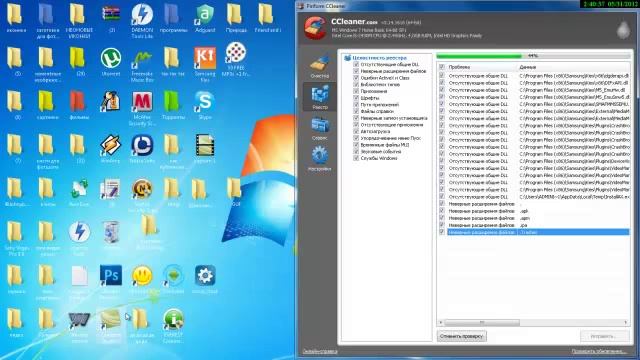The image size is (640, 360).
Task: Toggle Неверные расширения файлов checkbox in left list
Action: click(356, 71)
